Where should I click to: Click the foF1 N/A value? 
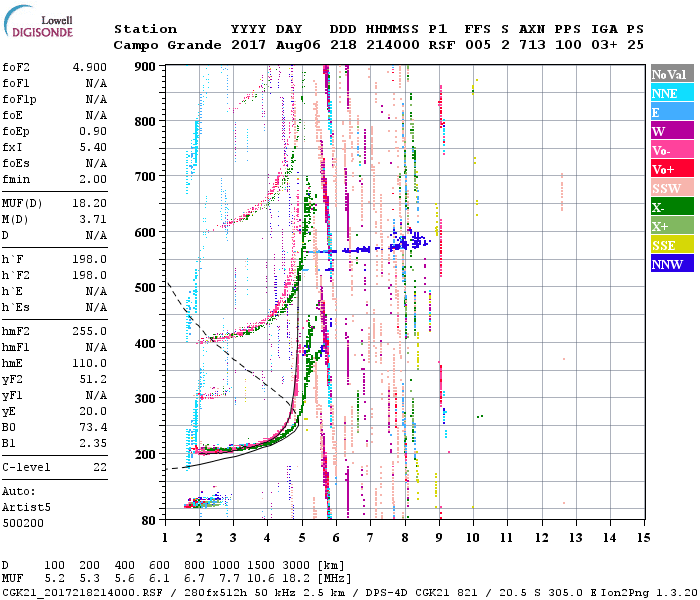(96, 83)
